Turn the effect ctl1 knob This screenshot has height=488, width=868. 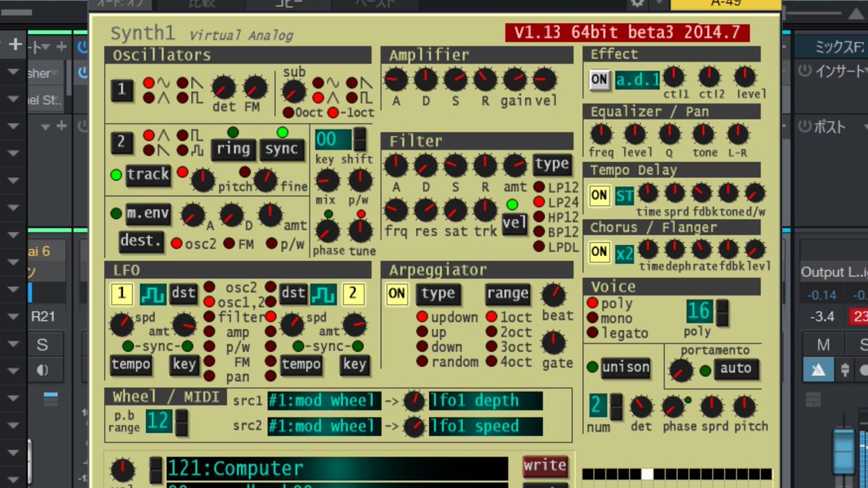pos(674,76)
